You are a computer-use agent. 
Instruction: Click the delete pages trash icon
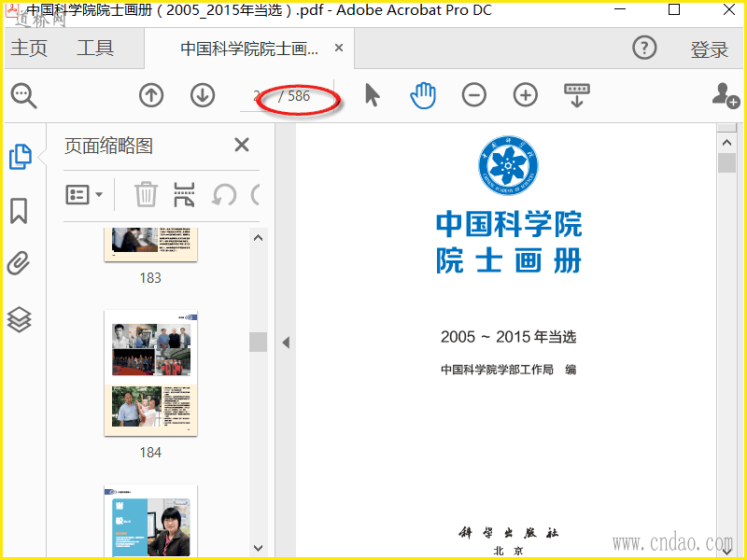pos(146,194)
